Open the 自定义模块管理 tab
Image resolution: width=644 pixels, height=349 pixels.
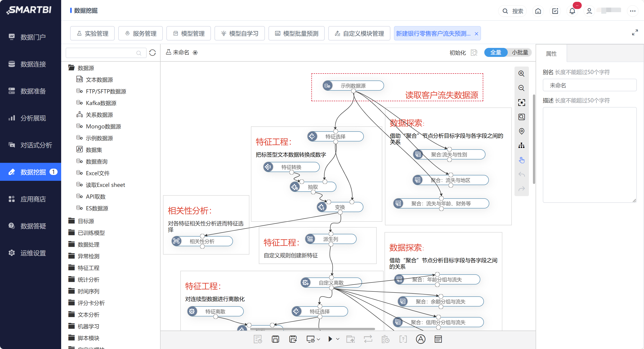click(x=359, y=33)
